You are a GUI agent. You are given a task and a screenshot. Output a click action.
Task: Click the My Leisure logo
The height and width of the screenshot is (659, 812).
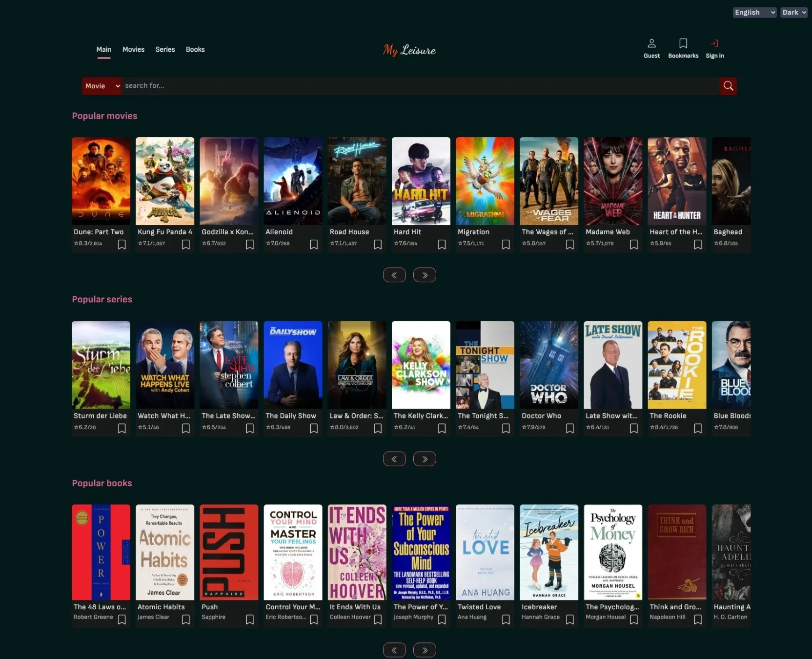click(409, 50)
